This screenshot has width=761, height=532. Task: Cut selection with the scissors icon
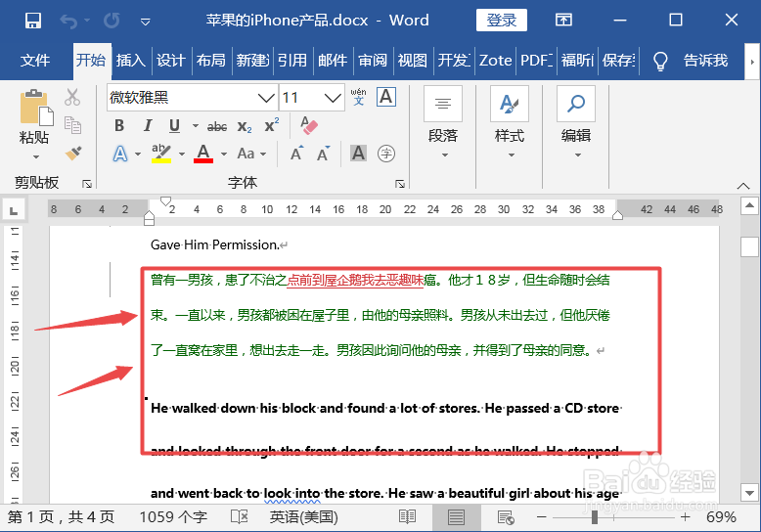[x=72, y=97]
